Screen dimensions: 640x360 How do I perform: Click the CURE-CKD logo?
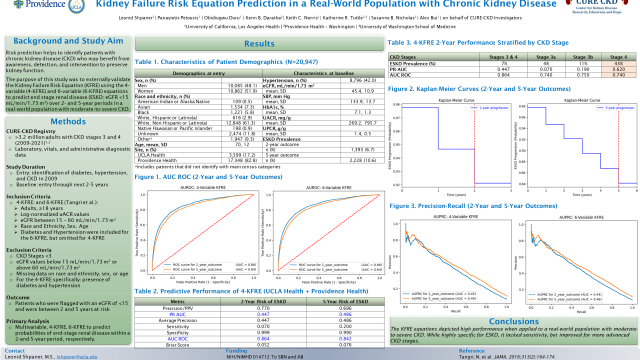(x=596, y=7)
